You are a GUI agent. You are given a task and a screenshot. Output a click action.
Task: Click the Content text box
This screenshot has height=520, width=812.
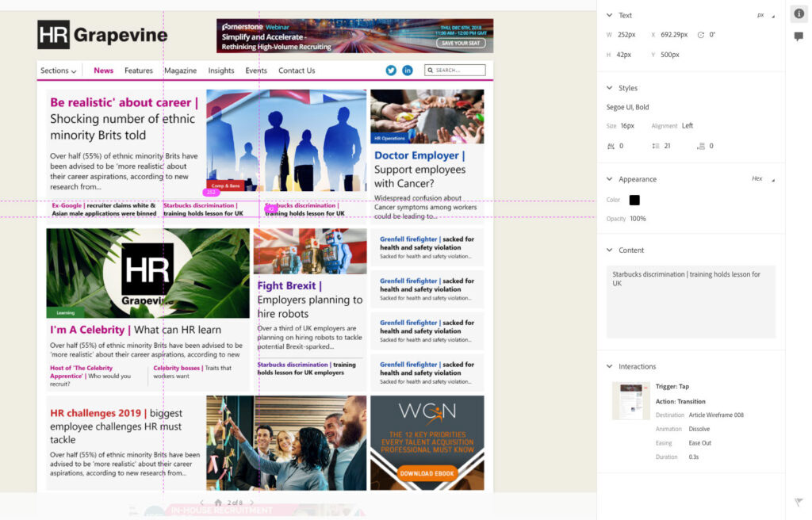point(691,302)
